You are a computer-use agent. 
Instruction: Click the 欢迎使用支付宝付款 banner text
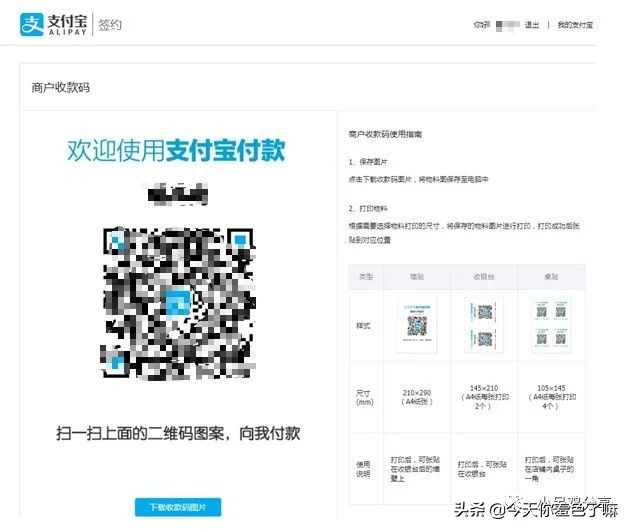pyautogui.click(x=176, y=150)
